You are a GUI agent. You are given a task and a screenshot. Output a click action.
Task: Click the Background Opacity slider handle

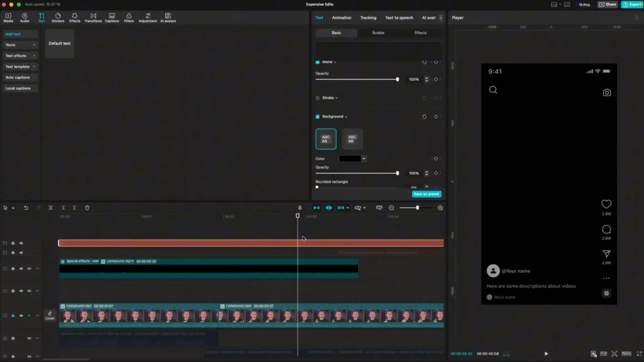[x=397, y=173]
